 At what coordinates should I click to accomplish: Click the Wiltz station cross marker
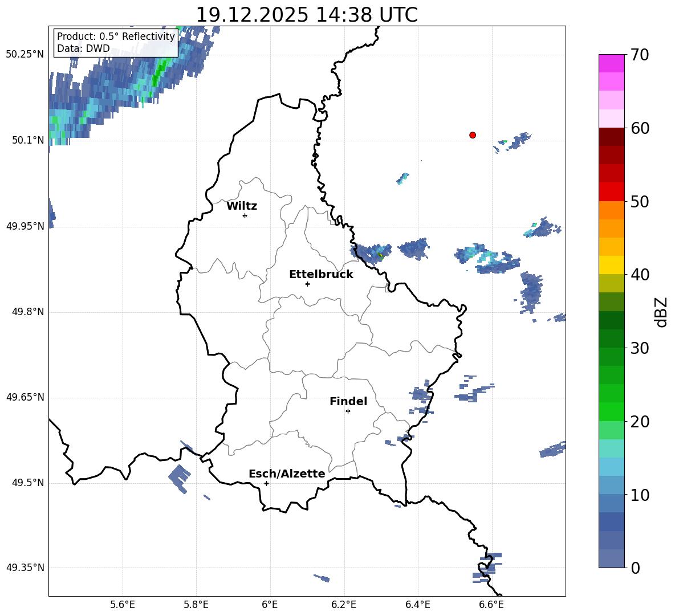click(x=245, y=215)
